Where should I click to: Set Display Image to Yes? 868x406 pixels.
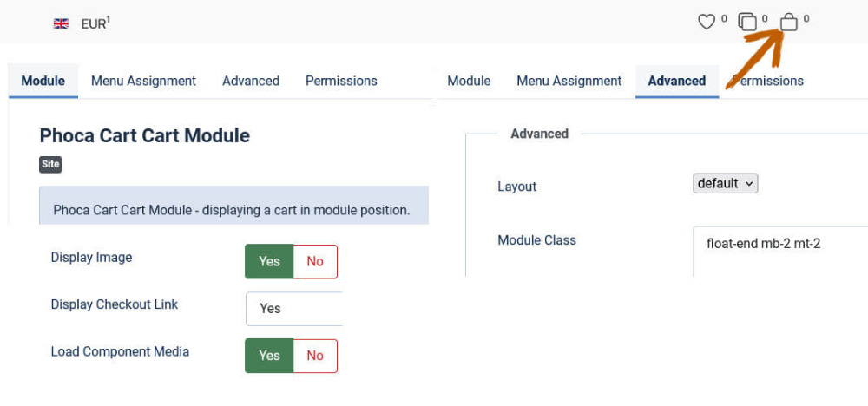click(269, 261)
